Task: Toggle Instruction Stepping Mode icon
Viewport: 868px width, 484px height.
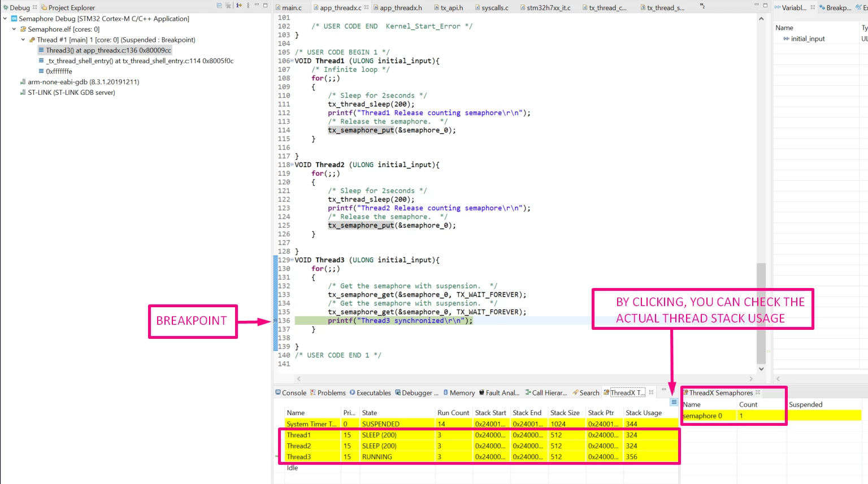Action: 239,6
